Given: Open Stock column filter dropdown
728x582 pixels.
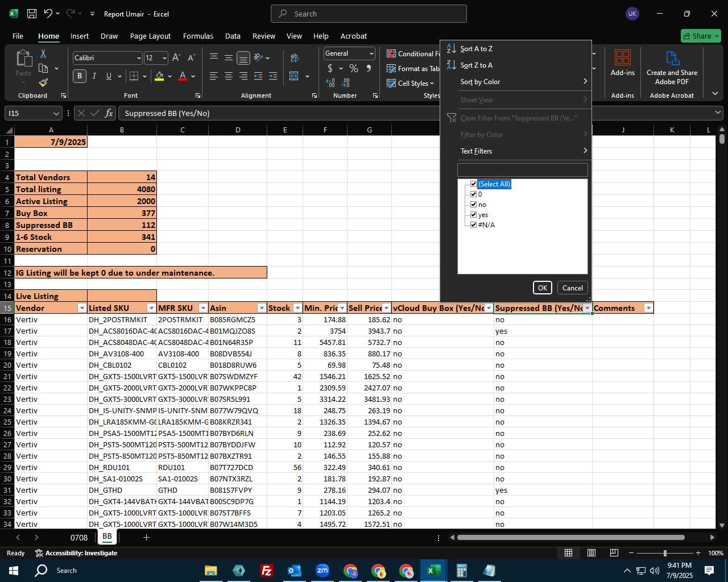Looking at the screenshot, I should point(297,308).
